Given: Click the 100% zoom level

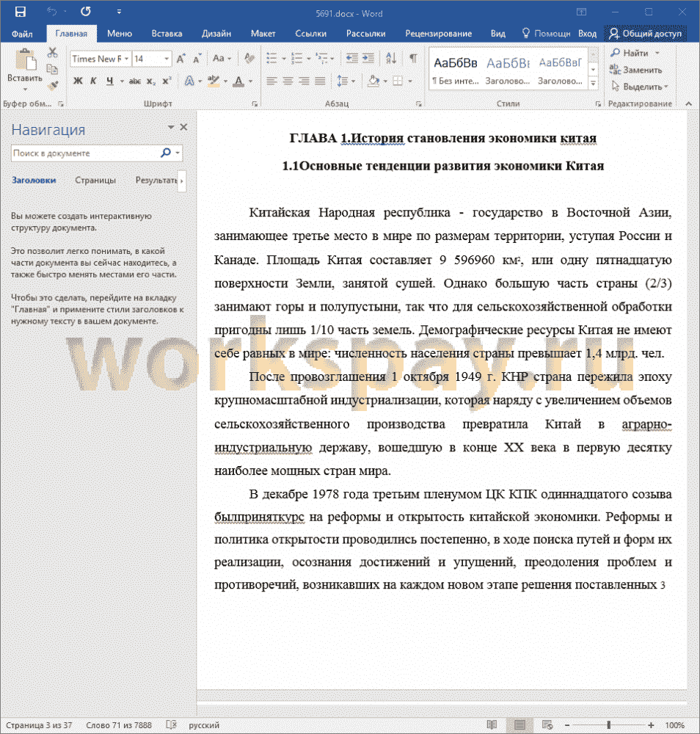Looking at the screenshot, I should coord(675,725).
